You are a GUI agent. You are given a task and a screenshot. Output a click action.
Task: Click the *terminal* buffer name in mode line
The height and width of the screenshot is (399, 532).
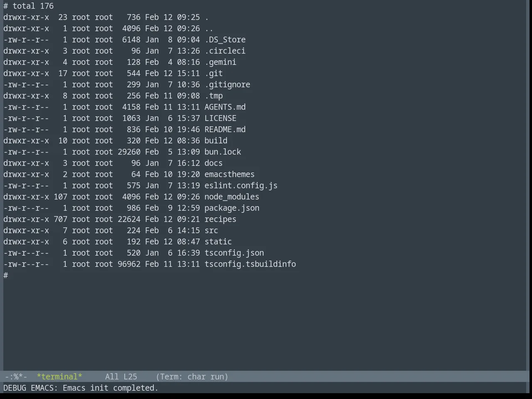pos(59,377)
